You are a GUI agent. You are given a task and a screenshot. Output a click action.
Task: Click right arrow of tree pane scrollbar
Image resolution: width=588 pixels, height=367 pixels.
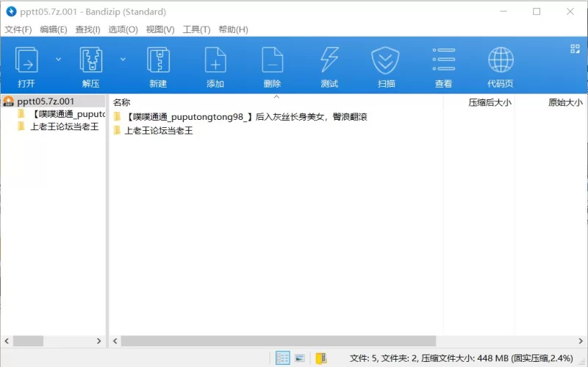pyautogui.click(x=98, y=341)
